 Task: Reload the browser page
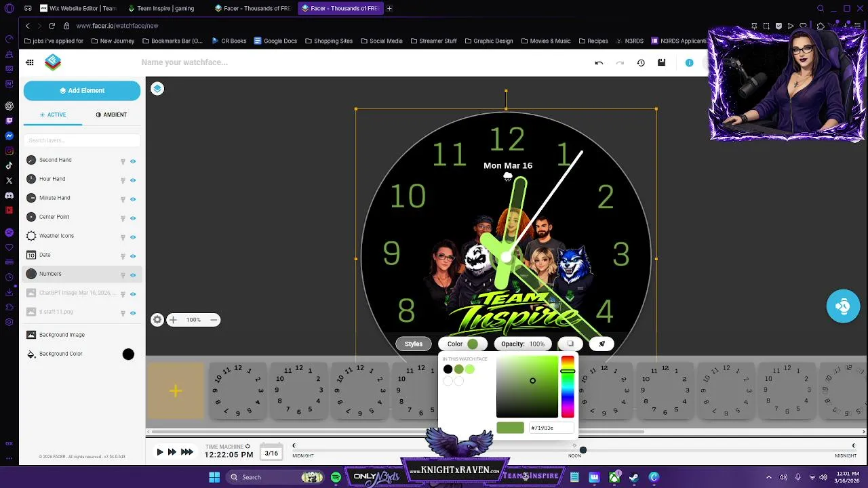pos(52,26)
